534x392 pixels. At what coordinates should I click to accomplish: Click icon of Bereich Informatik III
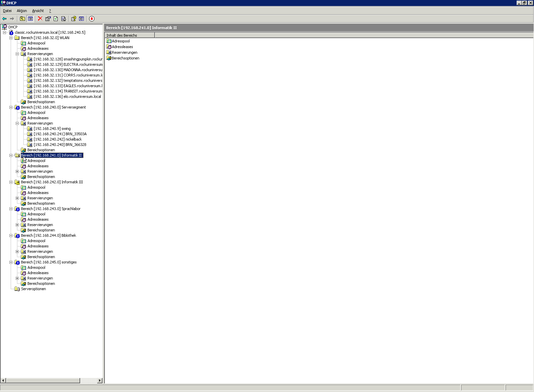coord(17,182)
